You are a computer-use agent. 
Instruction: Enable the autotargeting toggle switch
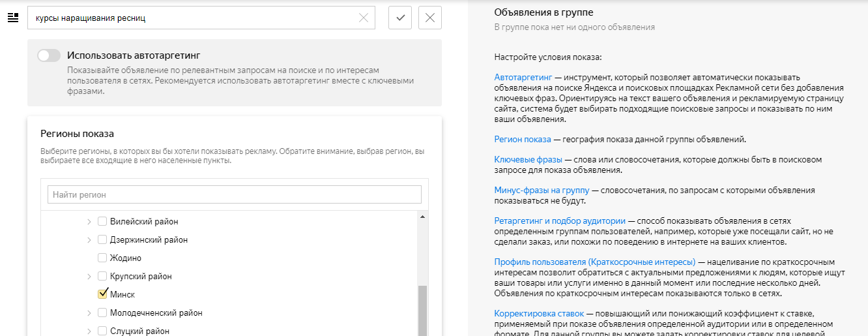tap(49, 55)
